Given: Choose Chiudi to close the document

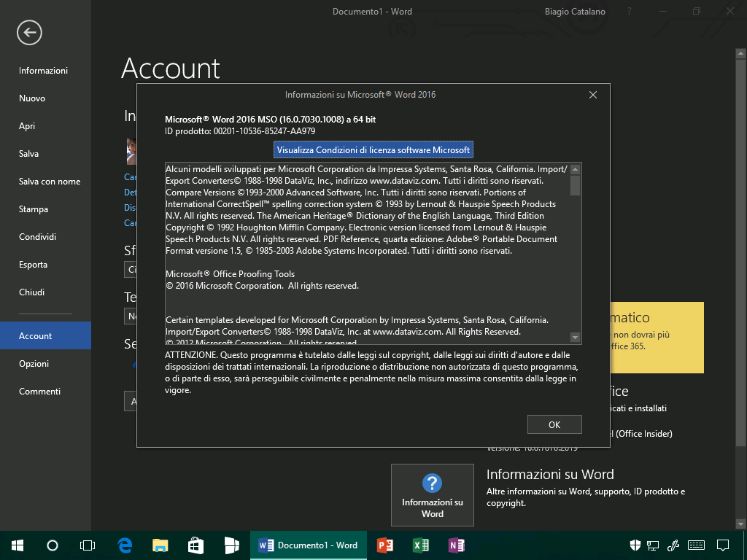Looking at the screenshot, I should pyautogui.click(x=31, y=292).
